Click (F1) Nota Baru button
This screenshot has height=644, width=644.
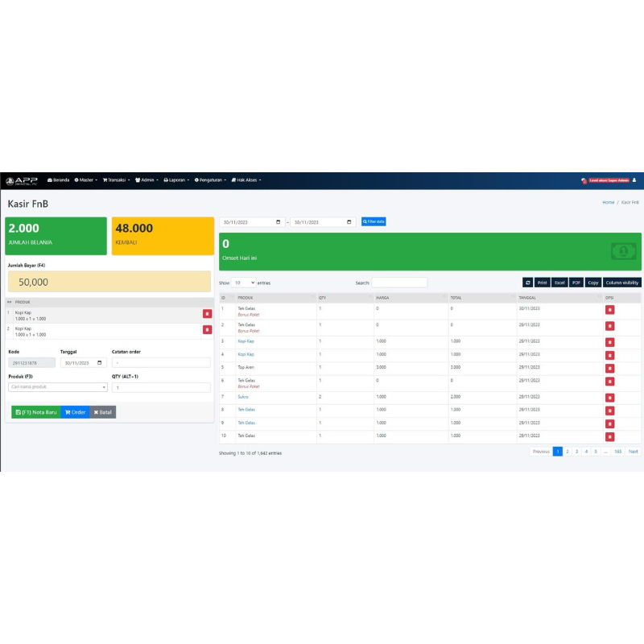click(36, 412)
